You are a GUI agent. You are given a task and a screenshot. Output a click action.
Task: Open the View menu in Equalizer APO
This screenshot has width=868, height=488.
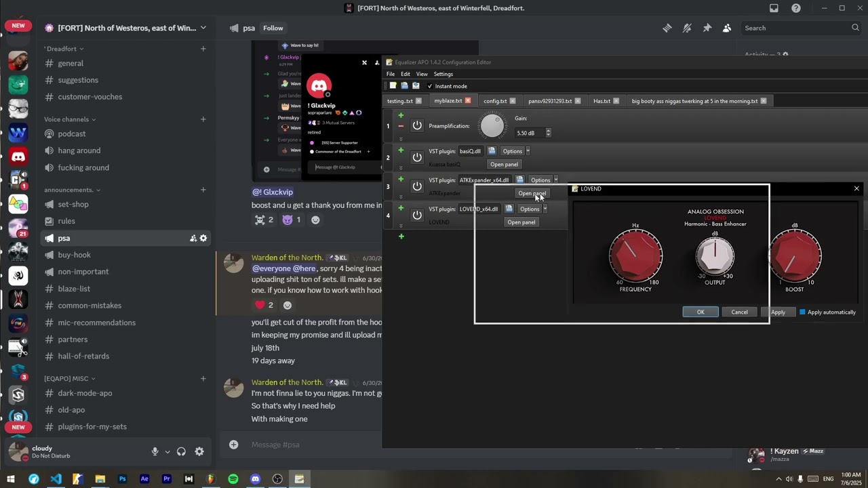[x=422, y=74]
